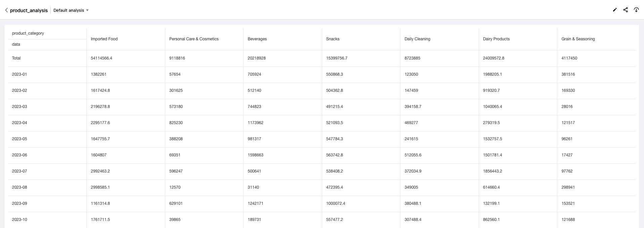Select the 2023-09 Snacks cell 1000072.4
The height and width of the screenshot is (228, 644).
(x=336, y=203)
